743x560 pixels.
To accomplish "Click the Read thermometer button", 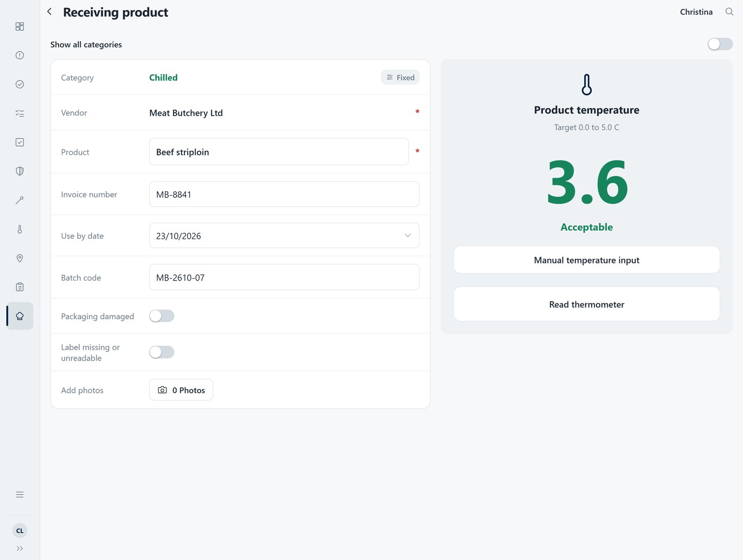I will click(x=586, y=304).
